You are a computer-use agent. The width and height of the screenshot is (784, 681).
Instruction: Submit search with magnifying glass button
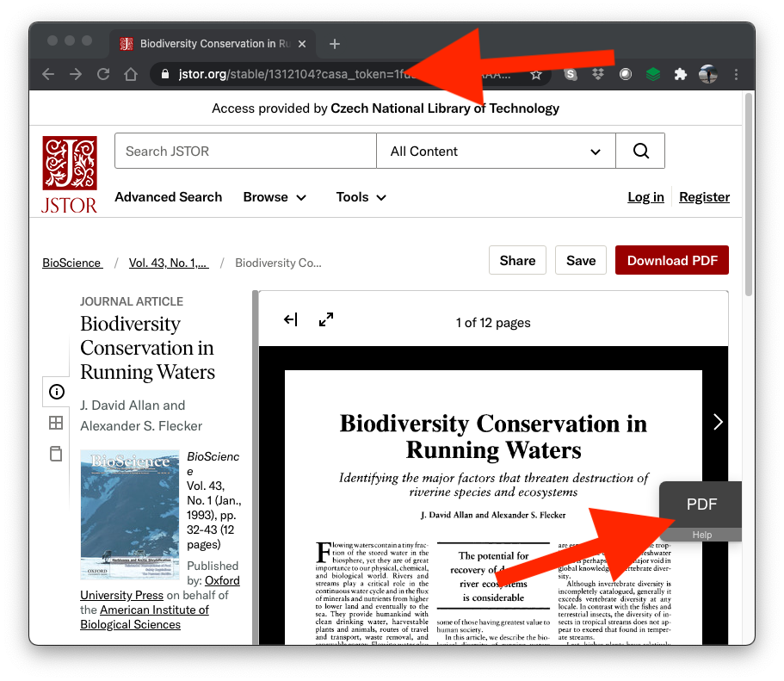click(640, 151)
